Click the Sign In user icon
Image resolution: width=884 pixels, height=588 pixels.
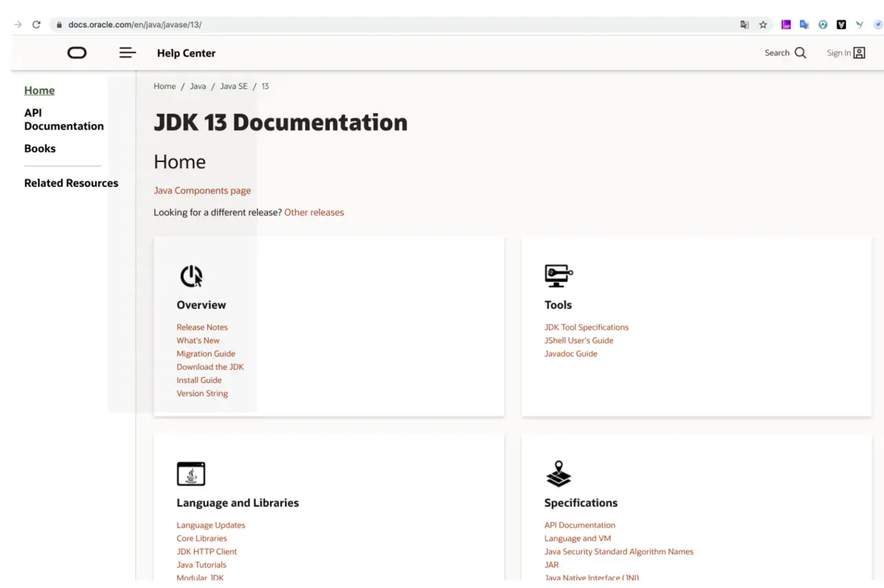(859, 52)
